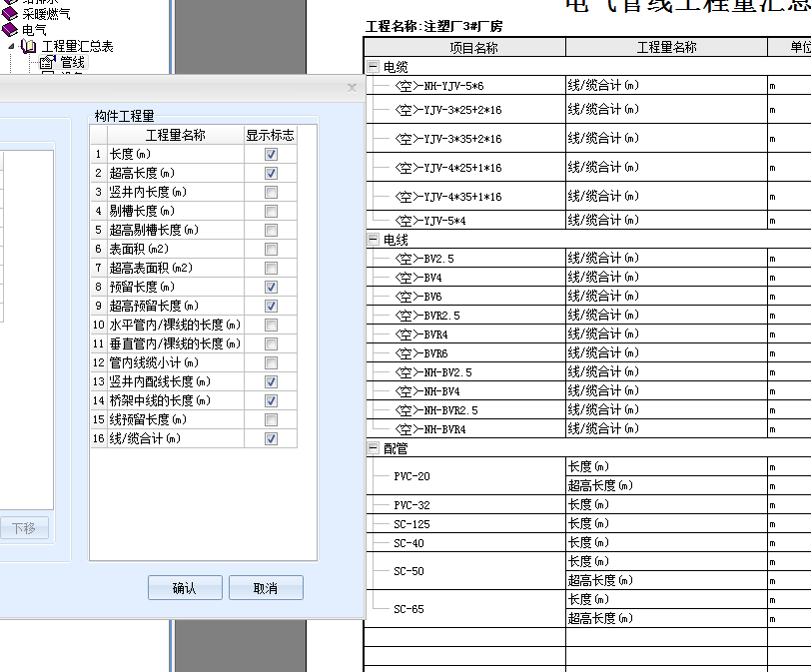The width and height of the screenshot is (811, 672).
Task: Check the 竖井内长度(m) display checkbox
Action: pyautogui.click(x=271, y=193)
